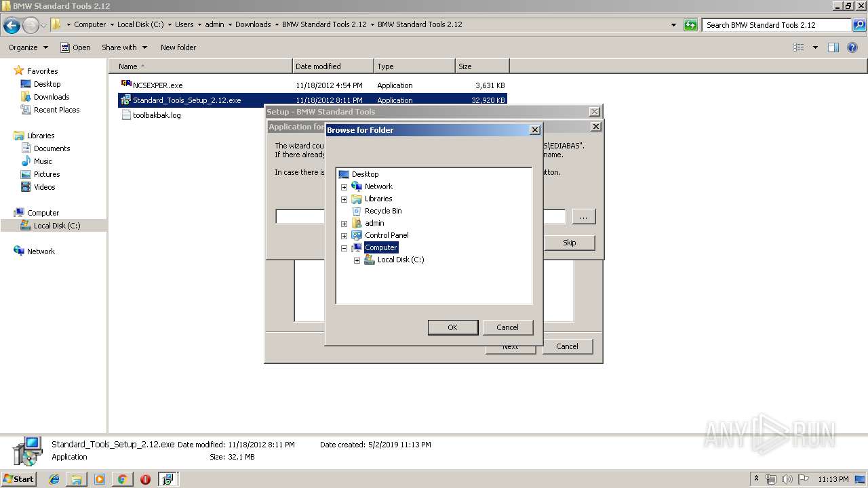Screen dimensions: 868x488
Task: Open the Help question mark icon
Action: click(853, 47)
